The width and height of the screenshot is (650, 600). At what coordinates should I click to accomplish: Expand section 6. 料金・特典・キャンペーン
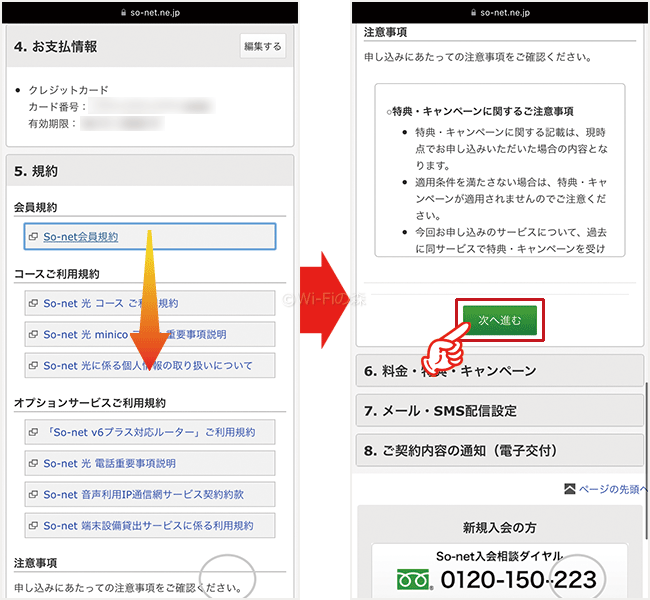[x=500, y=371]
